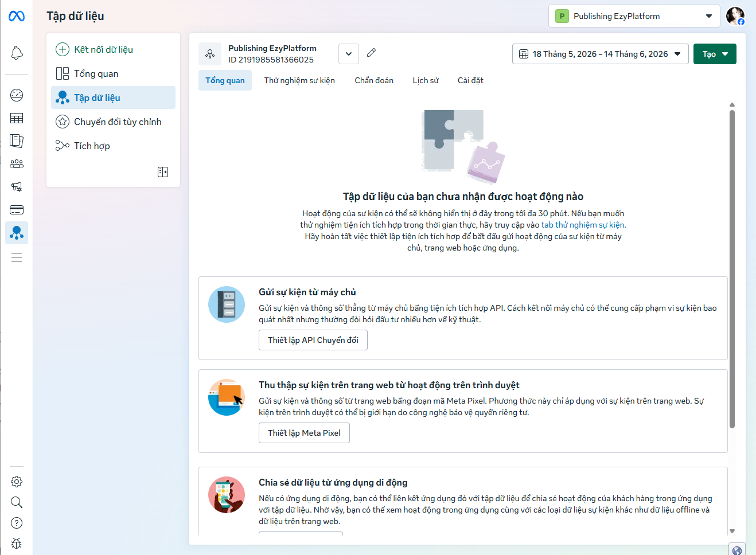Viewport: 756px width, 555px height.
Task: Select Kết nối dữ liệu in sidebar
Action: [113, 49]
